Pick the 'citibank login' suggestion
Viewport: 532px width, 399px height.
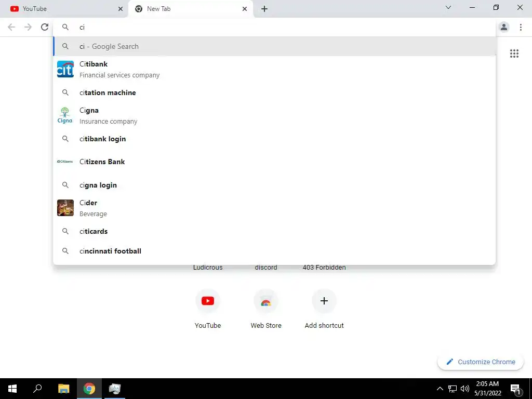[x=274, y=139]
